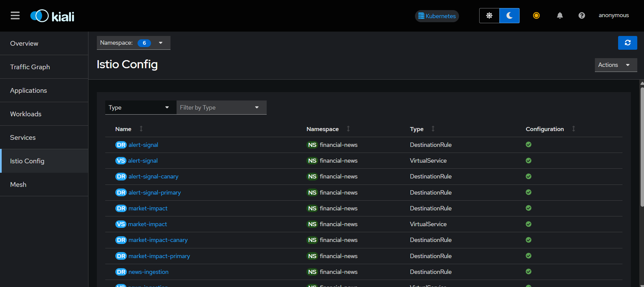
Task: Open the Namespace selector dropdown
Action: (x=134, y=43)
